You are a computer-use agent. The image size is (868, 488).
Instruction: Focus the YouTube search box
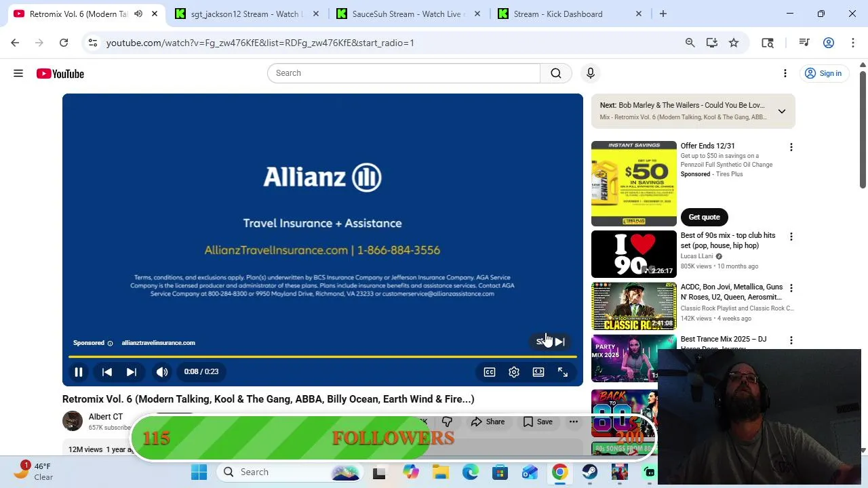[403, 73]
